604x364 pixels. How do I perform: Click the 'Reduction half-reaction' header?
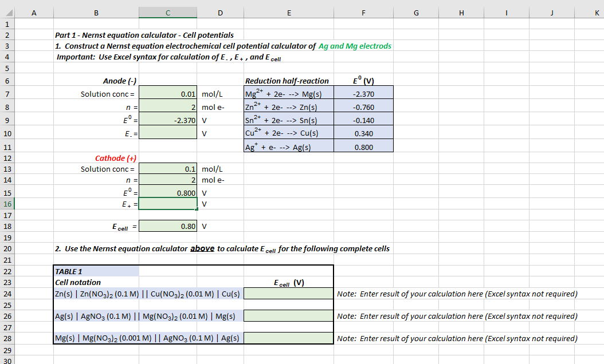point(287,81)
